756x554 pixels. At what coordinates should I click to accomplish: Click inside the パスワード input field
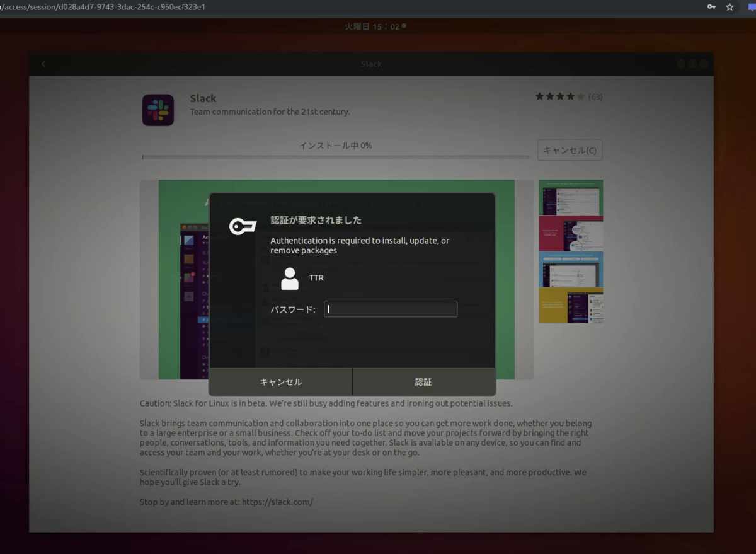point(390,309)
